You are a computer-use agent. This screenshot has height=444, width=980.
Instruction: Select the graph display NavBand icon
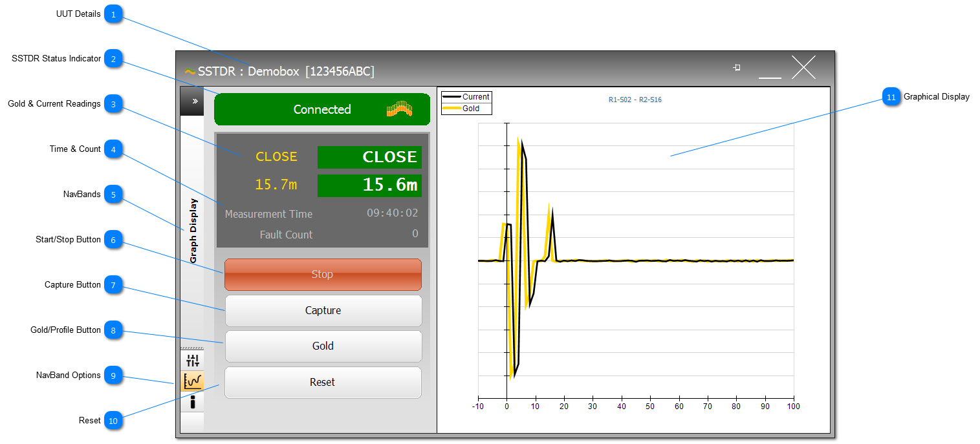193,381
